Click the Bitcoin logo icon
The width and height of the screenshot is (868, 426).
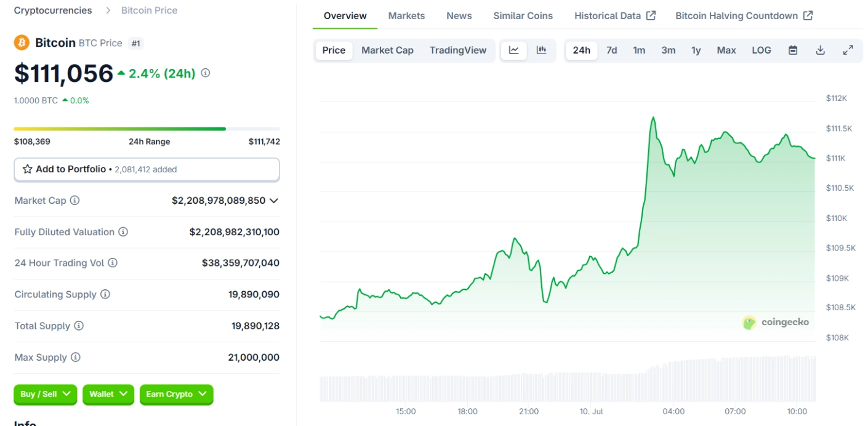click(x=22, y=42)
